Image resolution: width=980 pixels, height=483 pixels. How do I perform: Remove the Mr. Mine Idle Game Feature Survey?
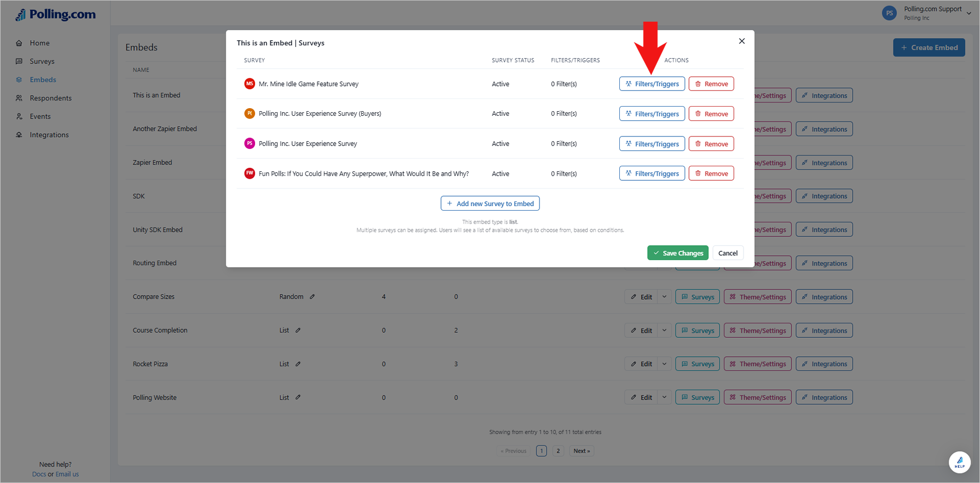pos(711,84)
